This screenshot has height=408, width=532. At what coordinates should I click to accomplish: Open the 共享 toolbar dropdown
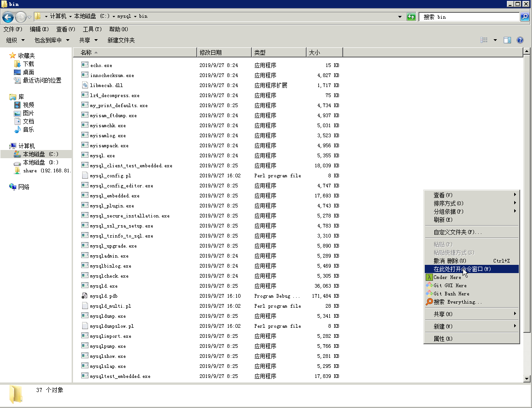coord(88,40)
